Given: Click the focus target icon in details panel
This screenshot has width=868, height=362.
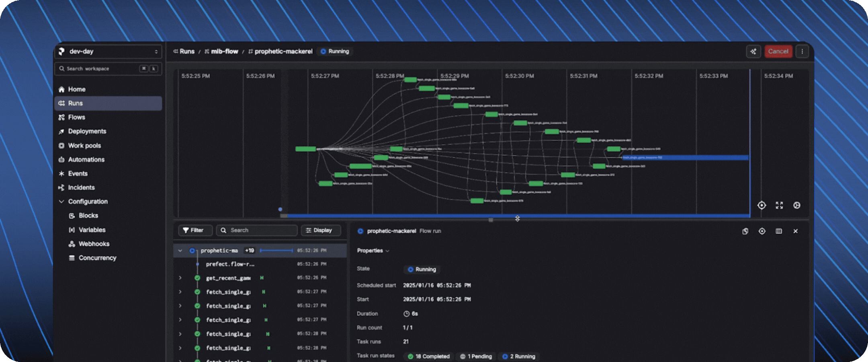Looking at the screenshot, I should [762, 231].
